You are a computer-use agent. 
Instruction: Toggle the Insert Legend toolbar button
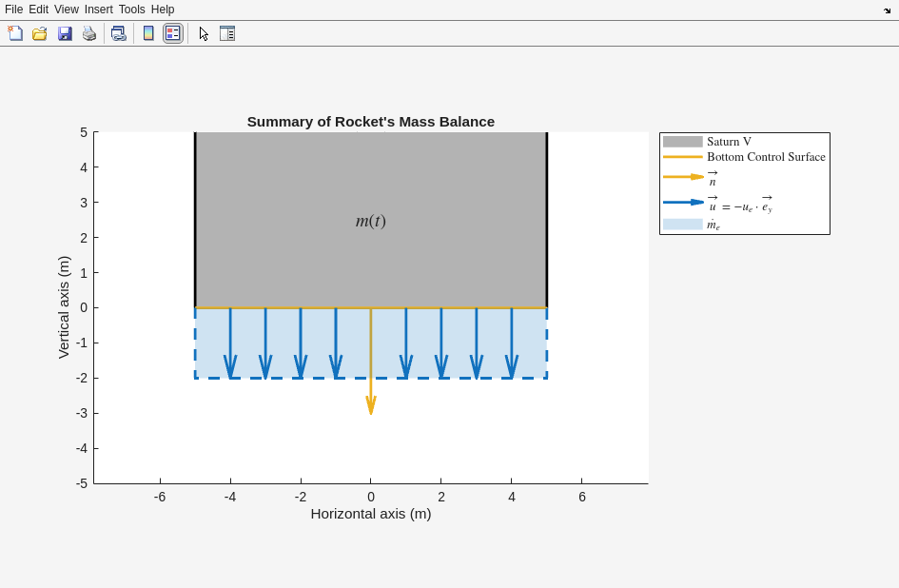[x=172, y=33]
